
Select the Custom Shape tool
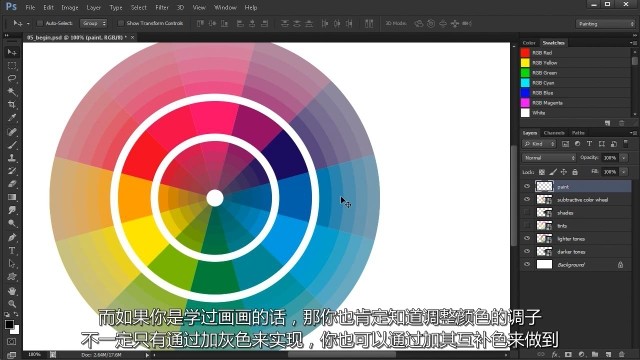point(12,277)
